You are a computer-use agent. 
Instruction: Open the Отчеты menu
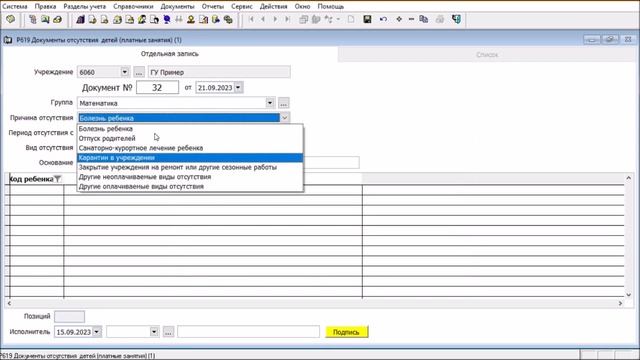point(213,7)
